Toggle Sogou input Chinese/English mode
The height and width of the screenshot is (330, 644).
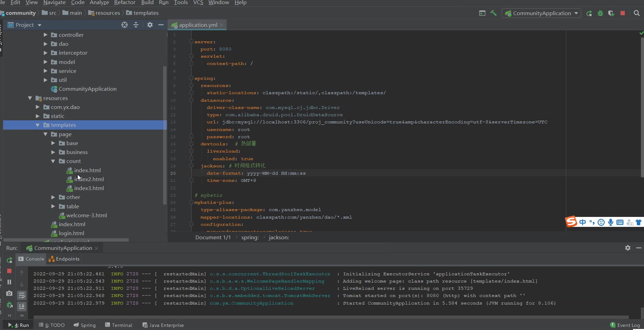582,222
